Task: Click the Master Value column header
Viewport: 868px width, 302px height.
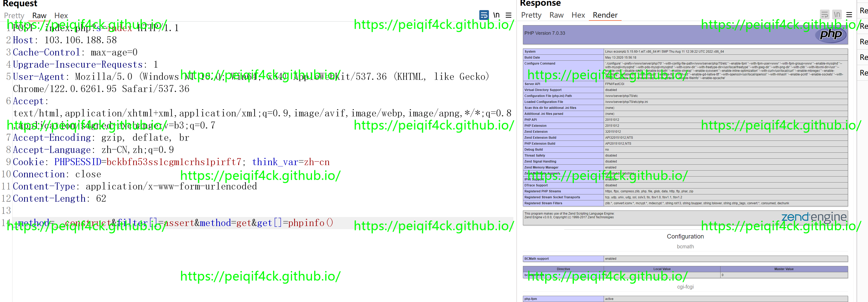Action: (784, 269)
